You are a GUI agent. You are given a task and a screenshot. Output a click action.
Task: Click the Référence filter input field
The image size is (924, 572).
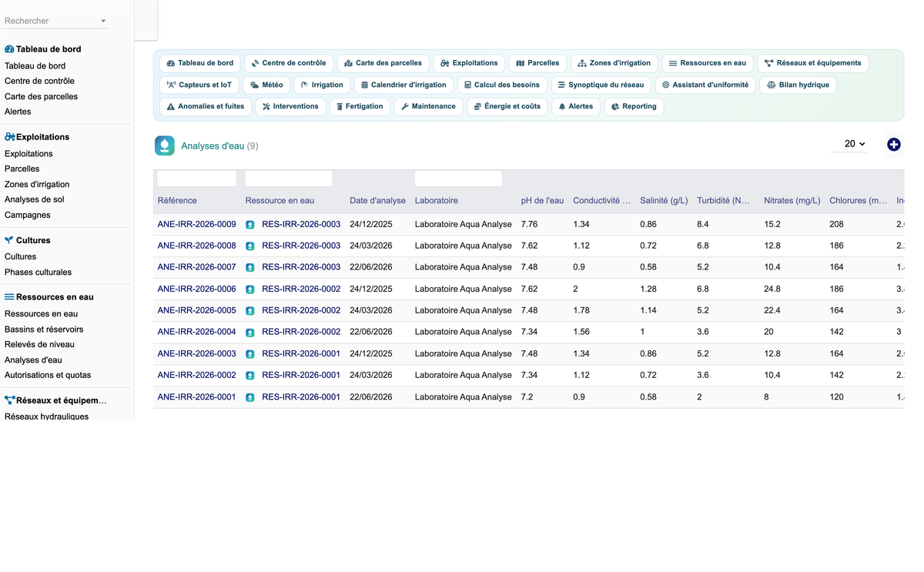pyautogui.click(x=197, y=179)
